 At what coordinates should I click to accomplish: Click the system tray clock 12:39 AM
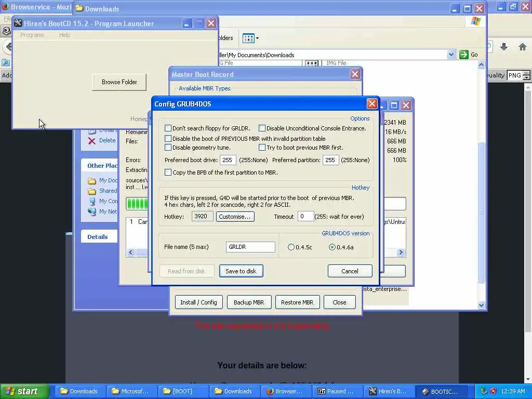[513, 391]
